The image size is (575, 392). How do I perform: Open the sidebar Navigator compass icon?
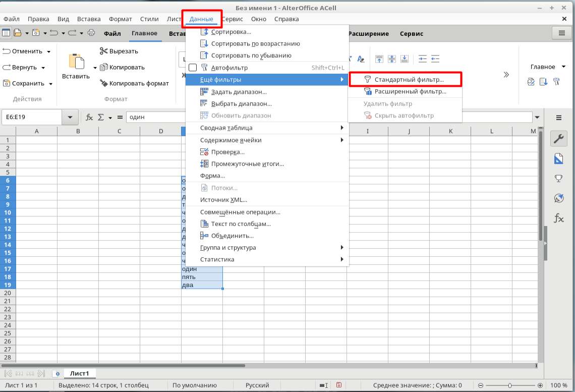558,198
